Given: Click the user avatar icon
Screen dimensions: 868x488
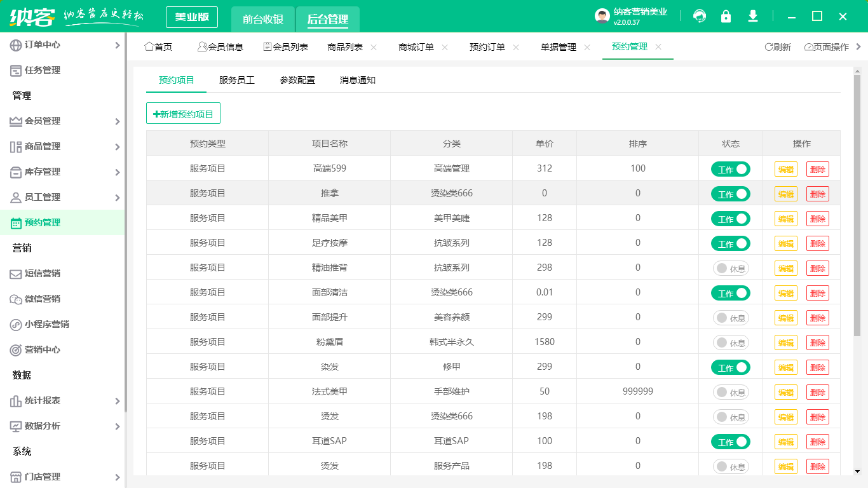Looking at the screenshot, I should 602,17.
